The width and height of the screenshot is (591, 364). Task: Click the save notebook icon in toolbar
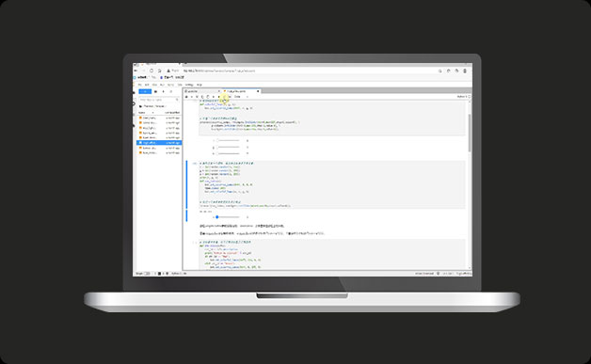[x=186, y=97]
